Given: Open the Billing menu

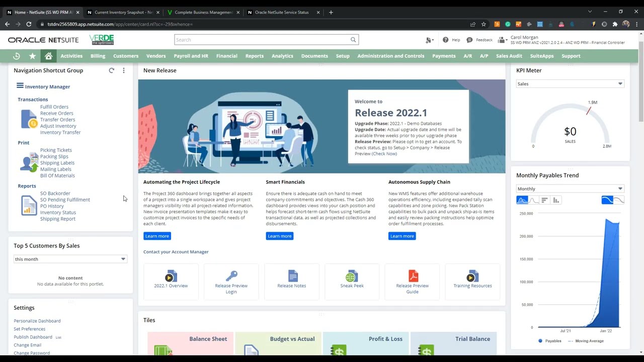Looking at the screenshot, I should 98,56.
